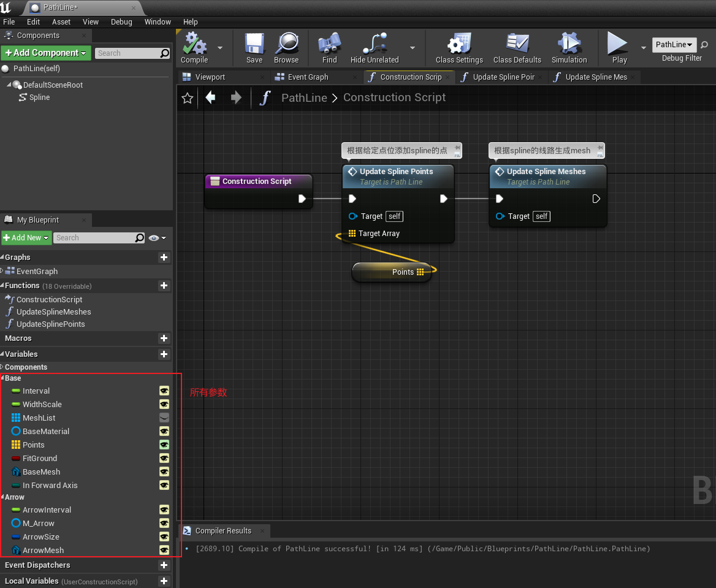Open Class Settings
The width and height of the screenshot is (716, 588).
tap(459, 48)
